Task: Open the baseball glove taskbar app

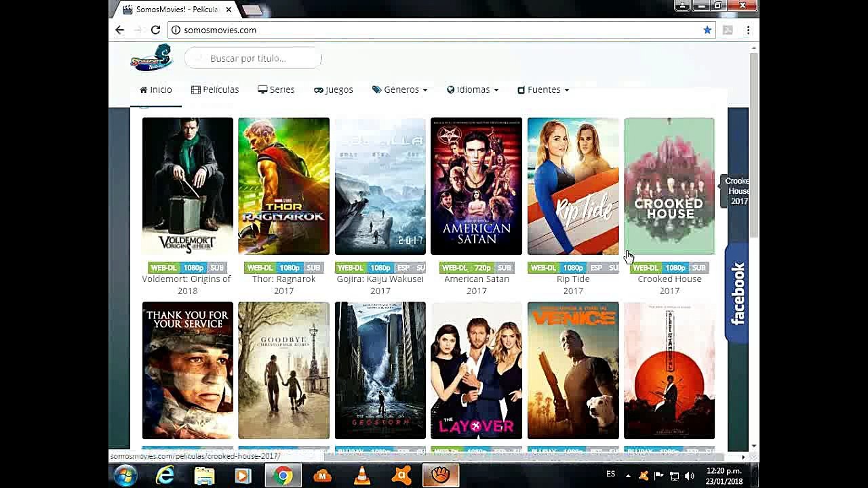Action: [x=441, y=476]
